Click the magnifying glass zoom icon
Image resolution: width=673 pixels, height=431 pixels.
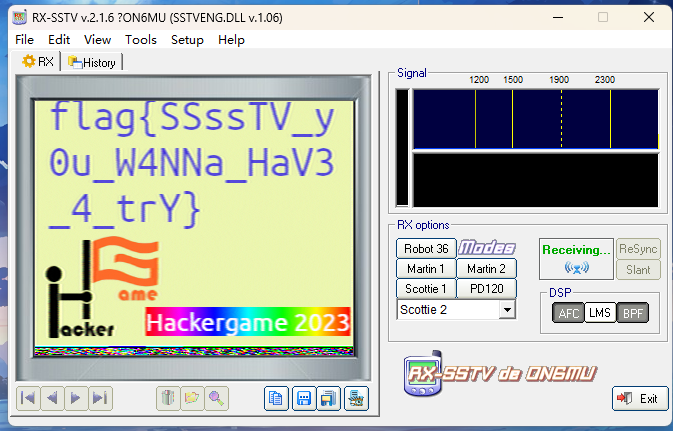[217, 398]
